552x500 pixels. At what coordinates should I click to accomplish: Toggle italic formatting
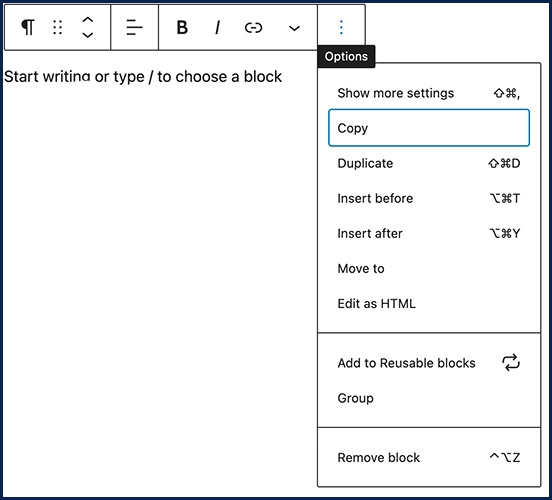(218, 27)
